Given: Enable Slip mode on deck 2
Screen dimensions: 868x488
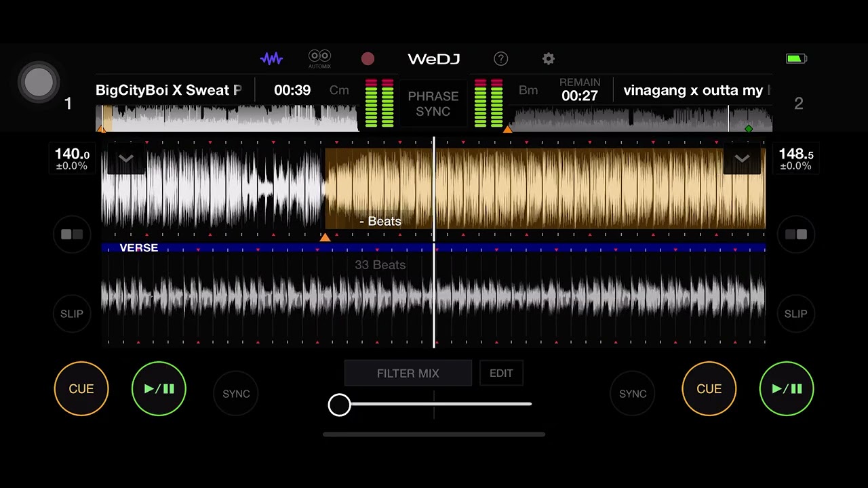Looking at the screenshot, I should pyautogui.click(x=795, y=314).
